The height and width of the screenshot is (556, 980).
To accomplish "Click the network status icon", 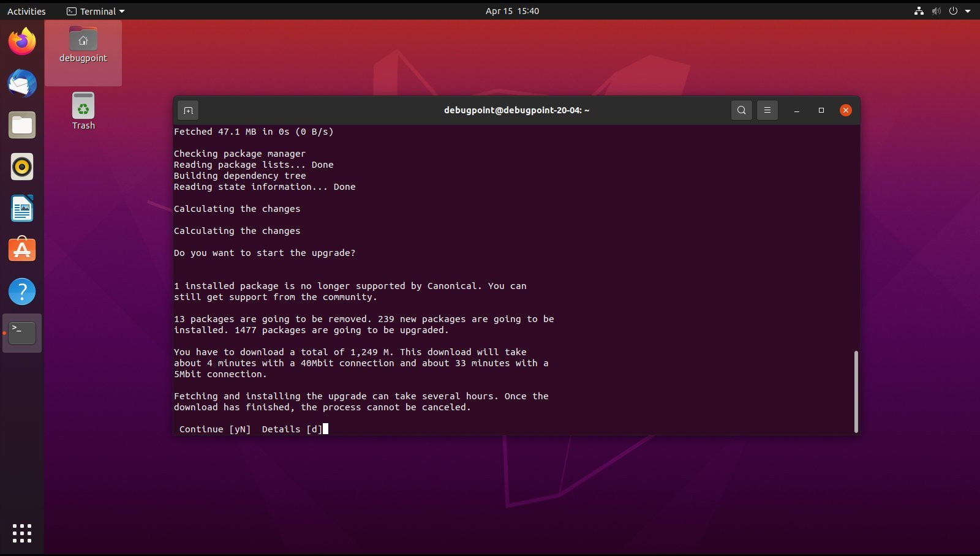I will 919,11.
